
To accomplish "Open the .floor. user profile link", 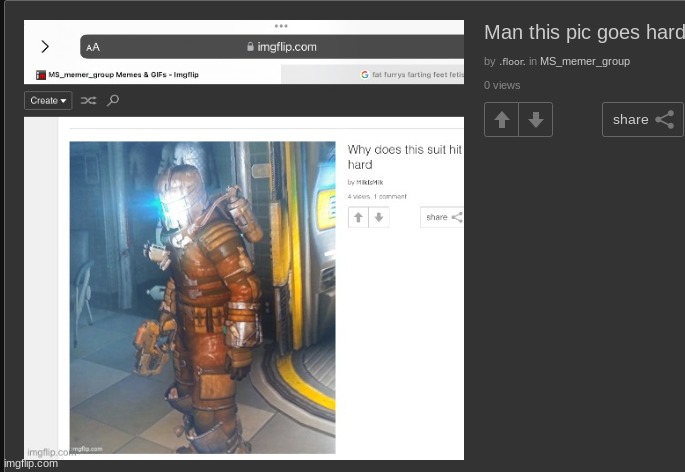I will click(512, 62).
